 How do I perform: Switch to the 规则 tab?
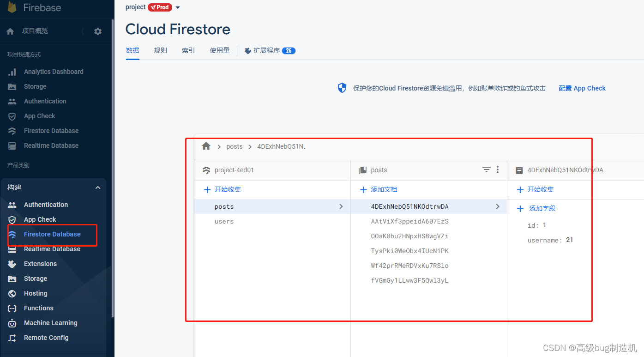tap(160, 50)
